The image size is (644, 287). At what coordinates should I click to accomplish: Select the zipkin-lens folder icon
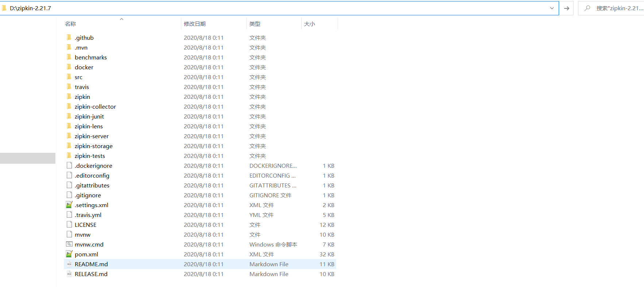[x=69, y=126]
